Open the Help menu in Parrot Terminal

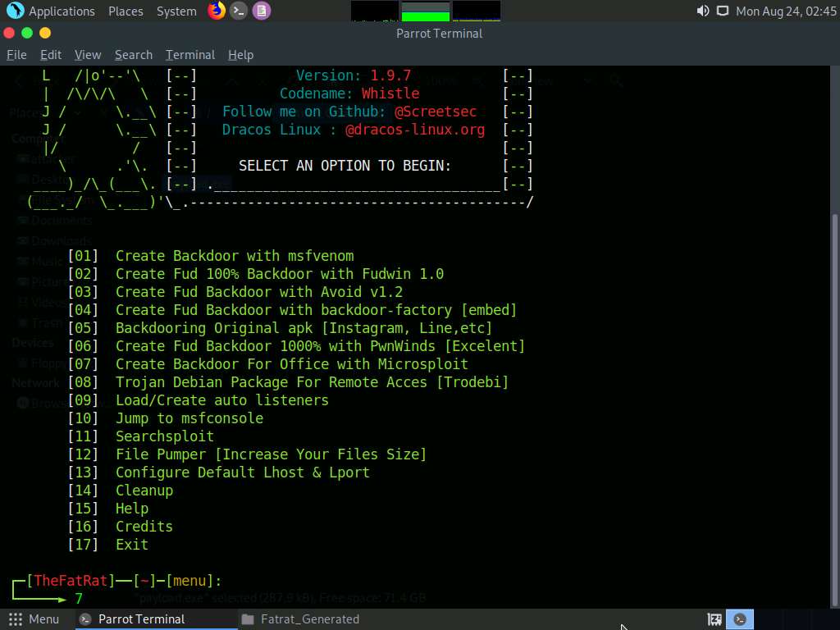pos(240,55)
